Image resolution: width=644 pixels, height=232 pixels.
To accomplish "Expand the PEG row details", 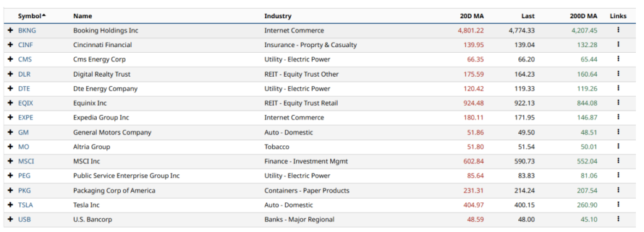I will (x=10, y=176).
